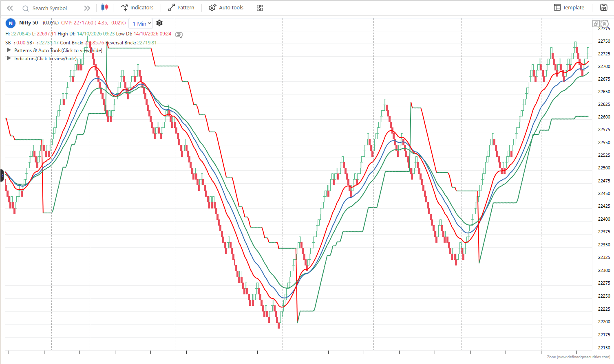Click the 22150 price axis label

604,348
